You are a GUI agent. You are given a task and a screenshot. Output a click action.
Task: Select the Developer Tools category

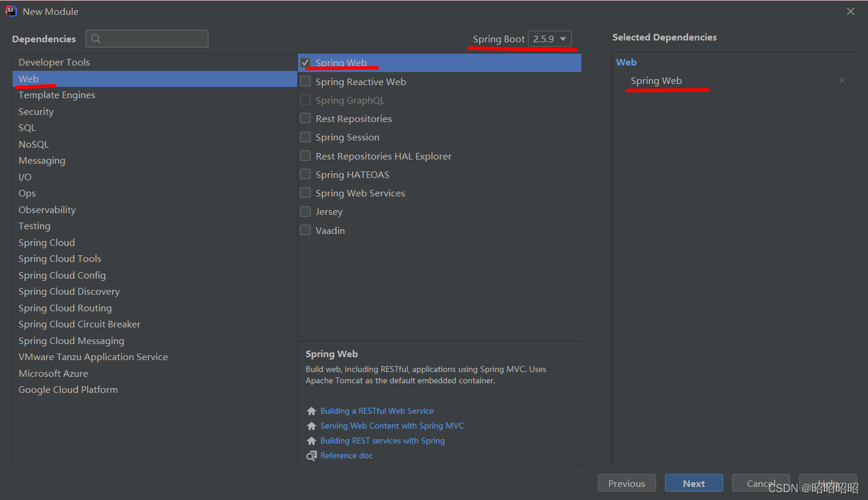coord(154,62)
